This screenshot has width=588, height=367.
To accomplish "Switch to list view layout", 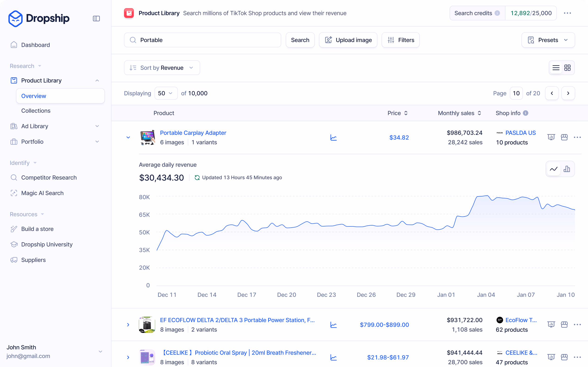I will pos(556,68).
